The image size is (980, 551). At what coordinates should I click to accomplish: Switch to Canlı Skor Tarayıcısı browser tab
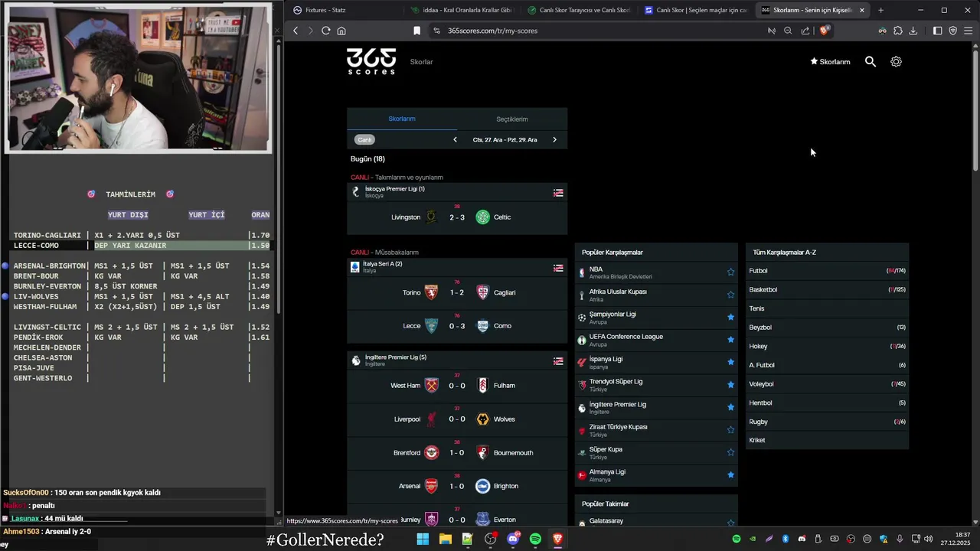(x=578, y=10)
